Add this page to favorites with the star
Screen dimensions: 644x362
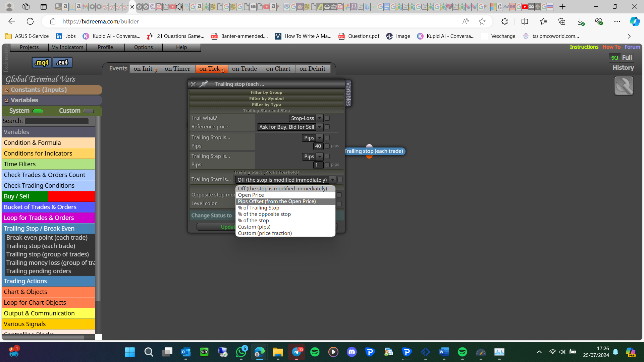point(482,21)
